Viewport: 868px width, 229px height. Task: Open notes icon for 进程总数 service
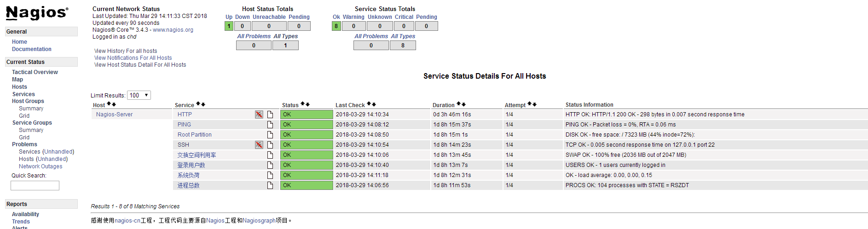coord(270,185)
